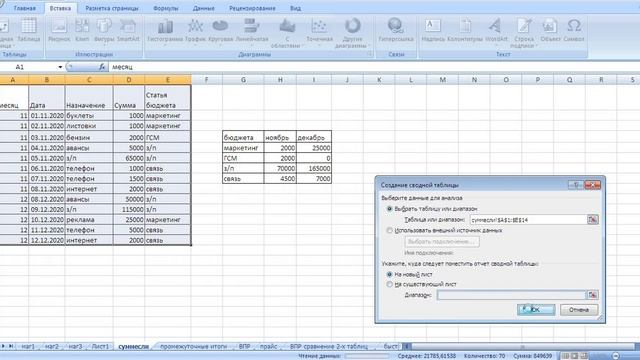Insert a Гиперссылка hyperlink
The height and width of the screenshot is (360, 640).
click(x=396, y=31)
